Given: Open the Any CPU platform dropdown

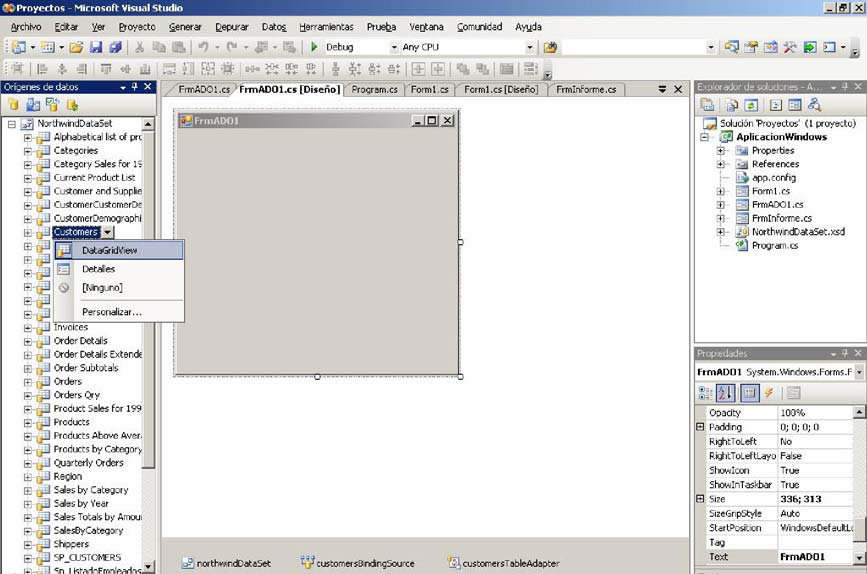Looking at the screenshot, I should pos(530,48).
